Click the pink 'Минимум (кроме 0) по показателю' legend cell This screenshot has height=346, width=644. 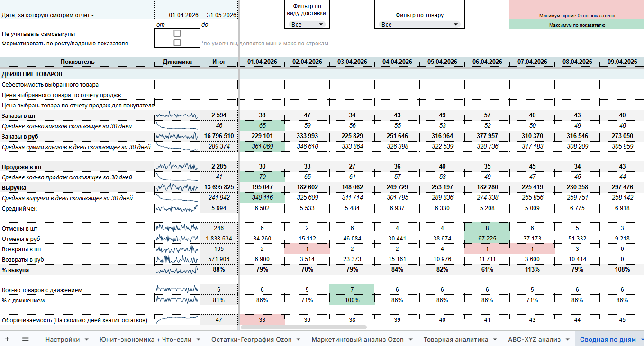click(577, 9)
